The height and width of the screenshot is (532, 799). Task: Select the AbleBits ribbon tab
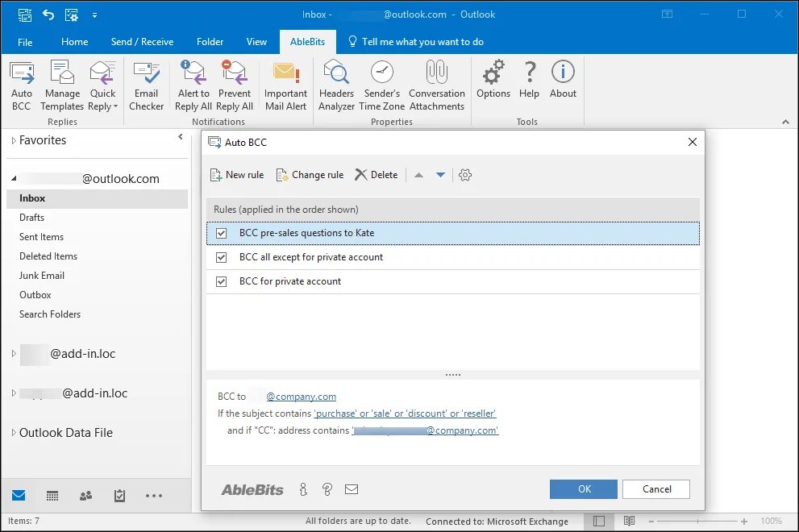coord(307,42)
